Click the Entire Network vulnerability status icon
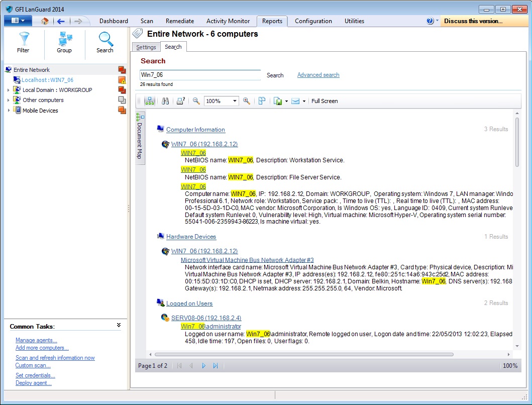 tap(122, 70)
